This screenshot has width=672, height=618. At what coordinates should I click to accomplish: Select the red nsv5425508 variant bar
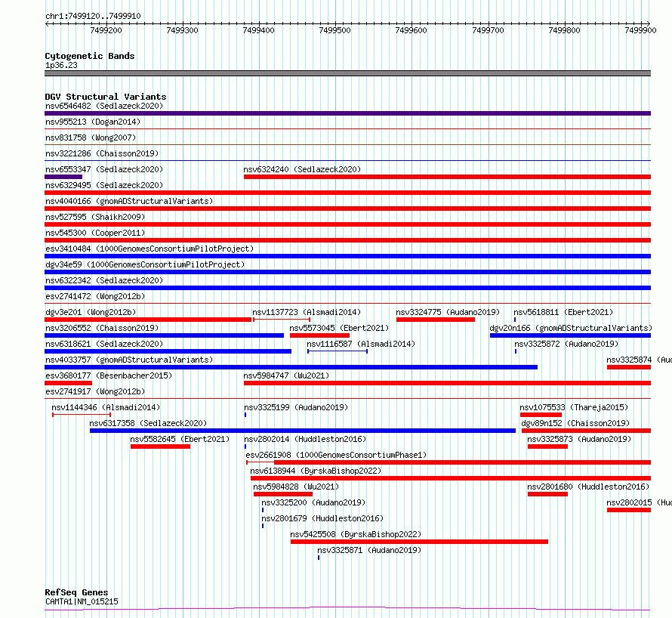tap(419, 542)
